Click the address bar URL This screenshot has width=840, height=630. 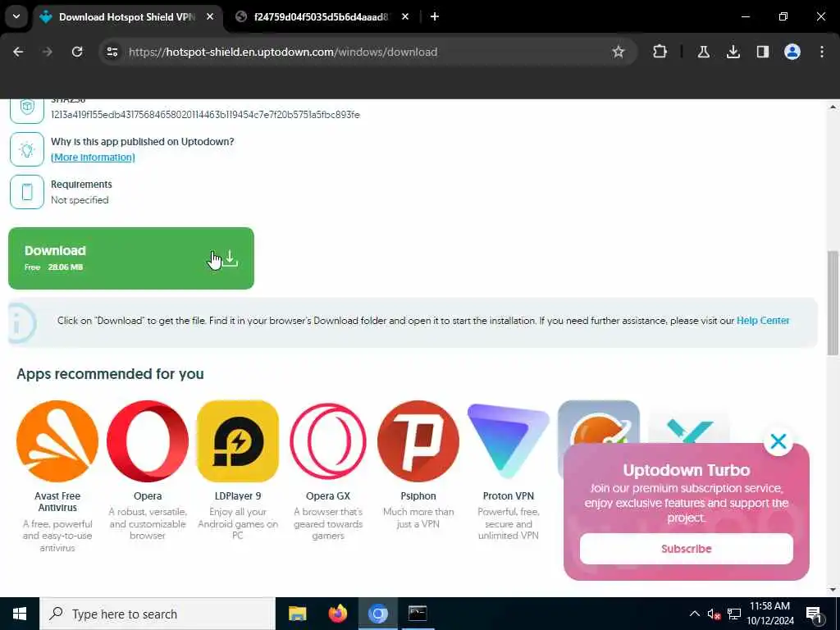(x=283, y=52)
